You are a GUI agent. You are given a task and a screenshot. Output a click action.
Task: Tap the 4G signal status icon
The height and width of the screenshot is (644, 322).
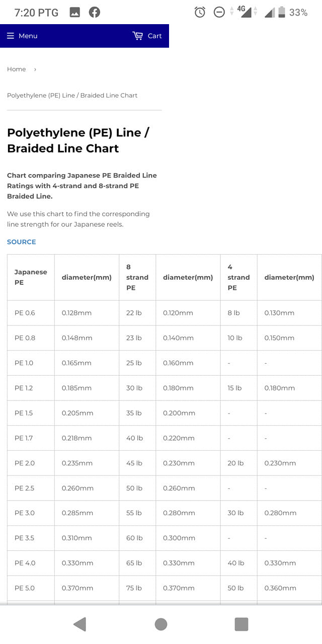coord(244,12)
